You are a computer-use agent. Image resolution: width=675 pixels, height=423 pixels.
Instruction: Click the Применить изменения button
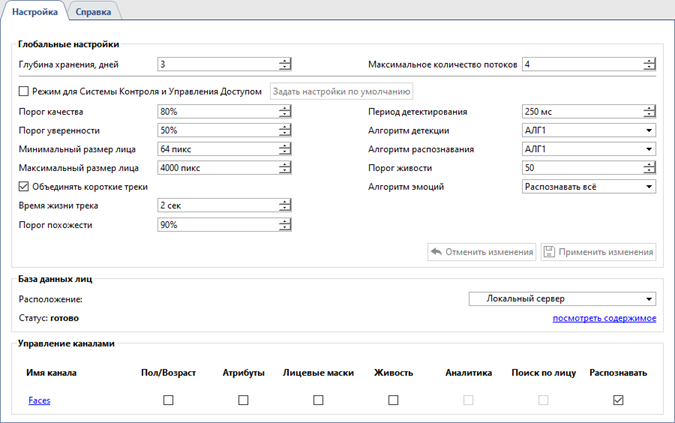pyautogui.click(x=598, y=252)
